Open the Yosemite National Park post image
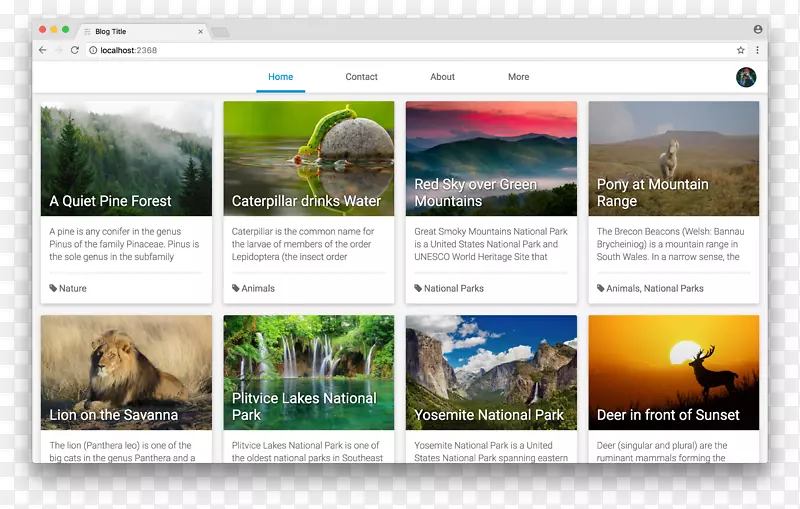Image resolution: width=800 pixels, height=509 pixels. point(491,360)
